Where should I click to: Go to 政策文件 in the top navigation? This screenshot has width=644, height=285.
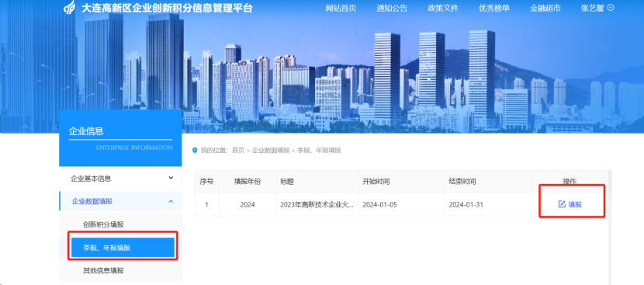click(443, 9)
